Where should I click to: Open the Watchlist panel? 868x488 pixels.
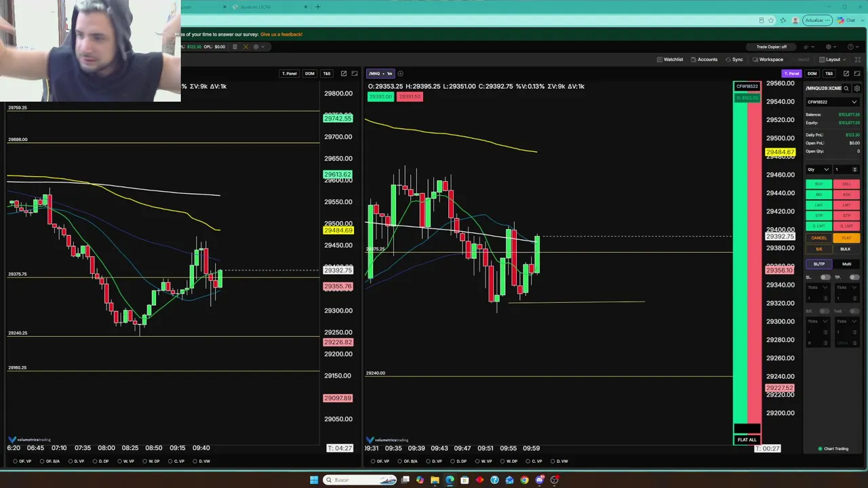tap(670, 60)
